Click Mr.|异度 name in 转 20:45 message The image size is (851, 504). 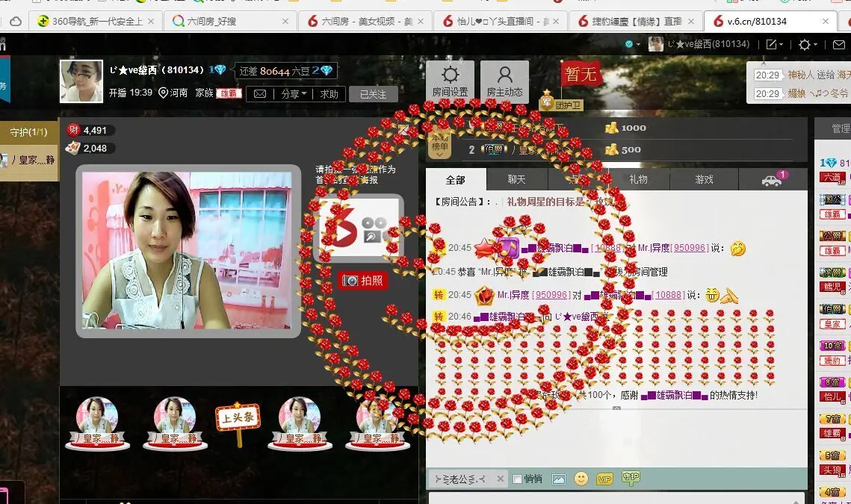click(513, 295)
